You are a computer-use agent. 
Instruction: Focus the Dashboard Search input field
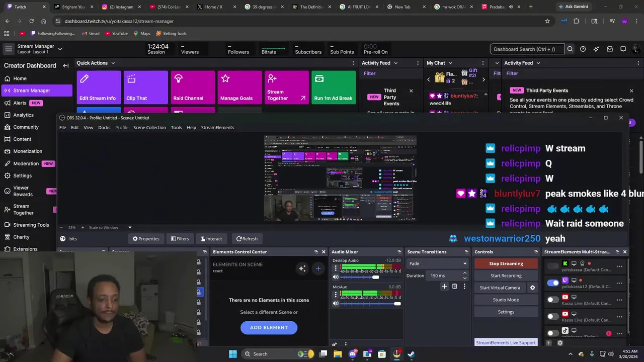527,49
